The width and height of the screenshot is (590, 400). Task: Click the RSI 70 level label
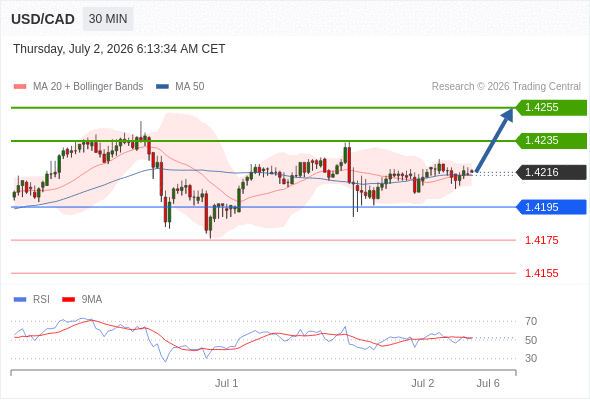(531, 321)
